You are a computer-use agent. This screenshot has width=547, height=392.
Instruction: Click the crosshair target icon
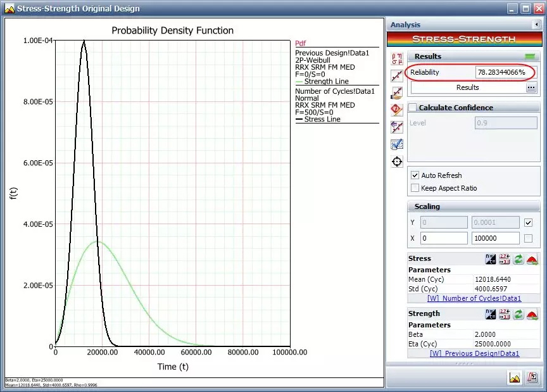[x=397, y=161]
